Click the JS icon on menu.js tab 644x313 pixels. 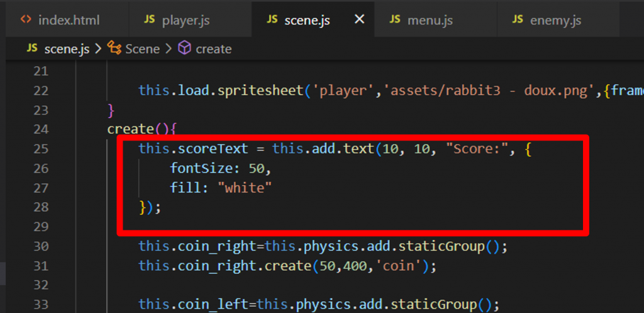coord(395,20)
